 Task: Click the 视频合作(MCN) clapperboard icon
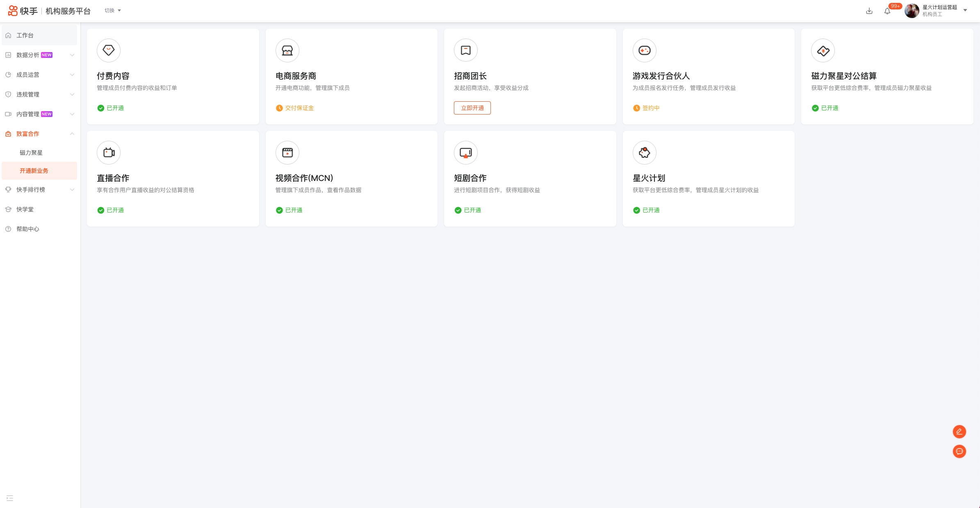point(287,153)
